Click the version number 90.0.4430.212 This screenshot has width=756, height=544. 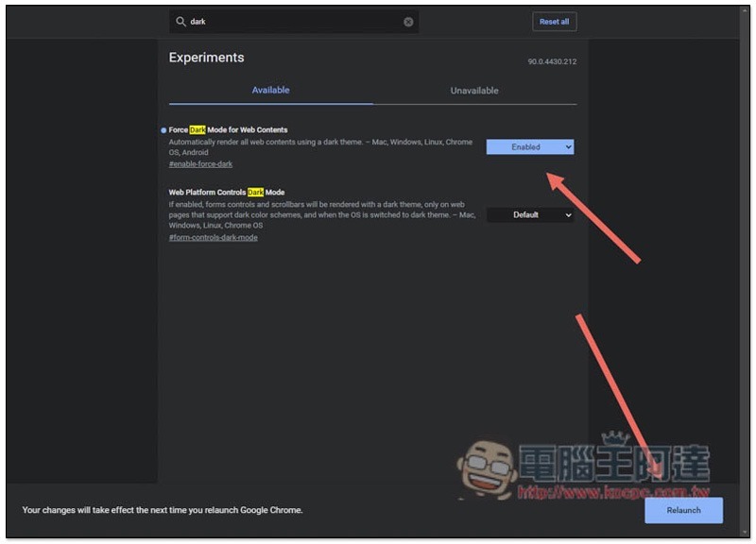point(552,61)
